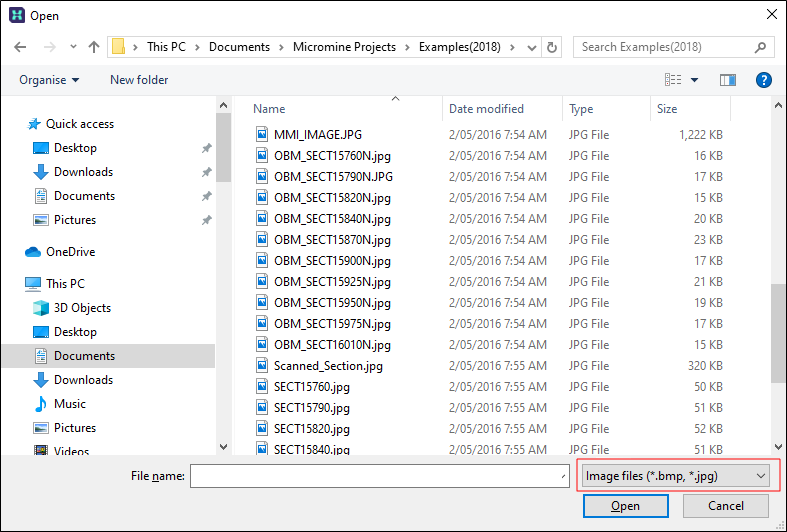Expand the Organise dropdown menu
787x532 pixels.
point(48,80)
